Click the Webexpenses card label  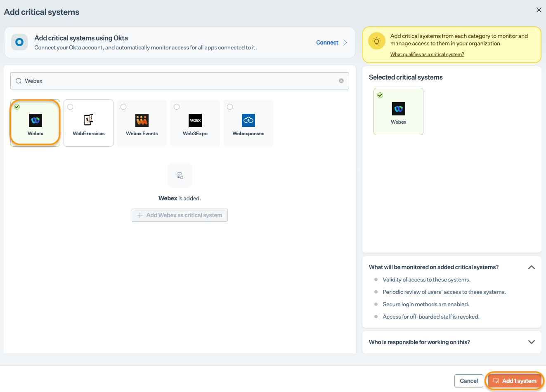click(248, 134)
